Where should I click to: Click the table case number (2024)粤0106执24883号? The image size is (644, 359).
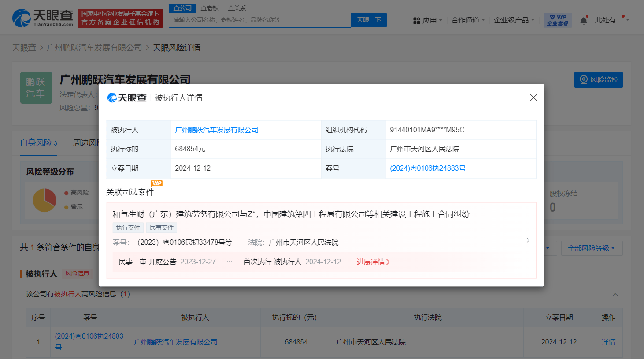(89, 342)
